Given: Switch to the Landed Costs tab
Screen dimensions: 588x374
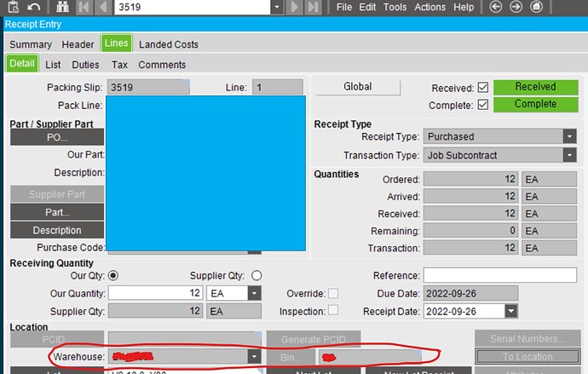Looking at the screenshot, I should click(x=169, y=44).
